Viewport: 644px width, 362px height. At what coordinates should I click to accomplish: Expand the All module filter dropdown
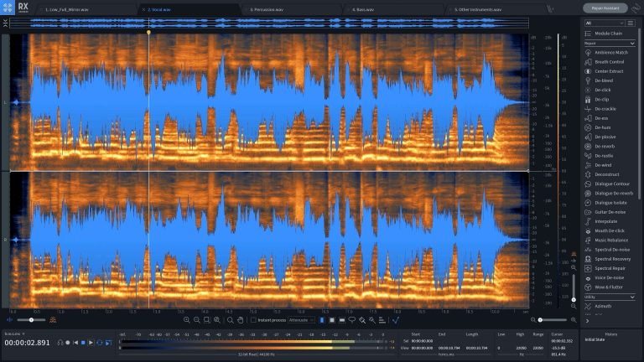coord(603,23)
